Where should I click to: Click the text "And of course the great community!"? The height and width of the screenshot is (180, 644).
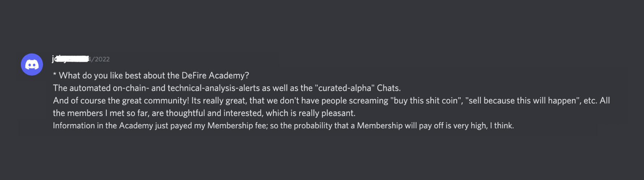pyautogui.click(x=121, y=100)
